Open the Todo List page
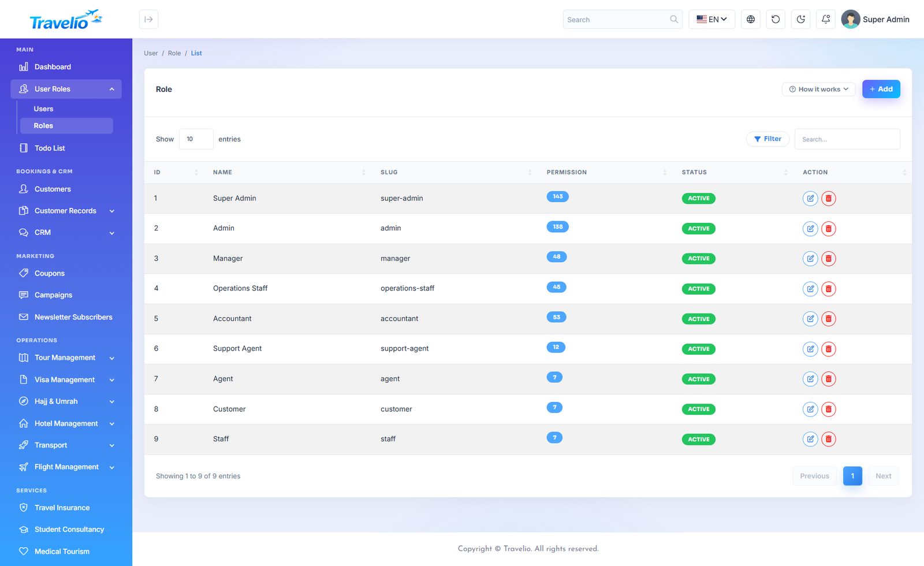 [x=66, y=148]
